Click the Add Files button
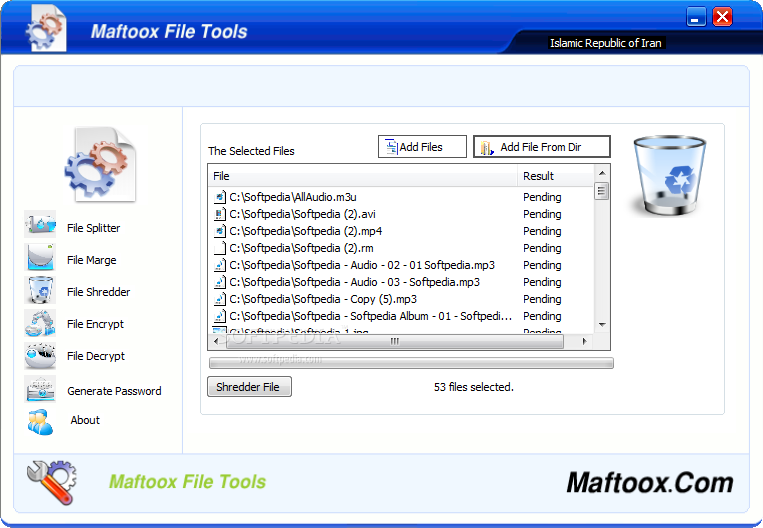 [x=422, y=146]
